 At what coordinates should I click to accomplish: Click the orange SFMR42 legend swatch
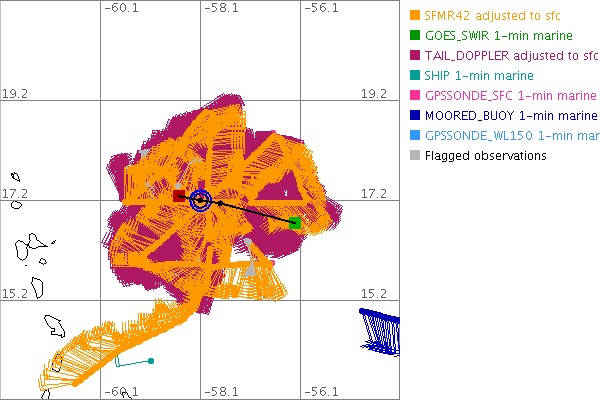tap(414, 15)
